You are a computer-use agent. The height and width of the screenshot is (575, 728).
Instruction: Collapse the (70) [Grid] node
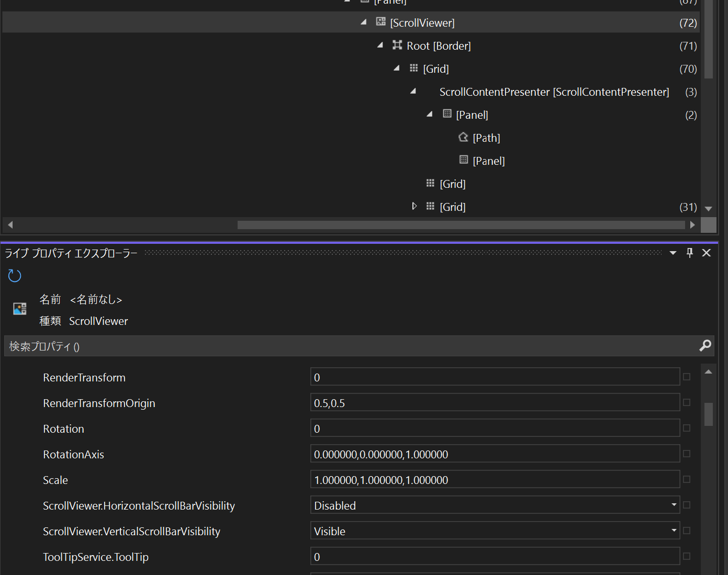[397, 68]
